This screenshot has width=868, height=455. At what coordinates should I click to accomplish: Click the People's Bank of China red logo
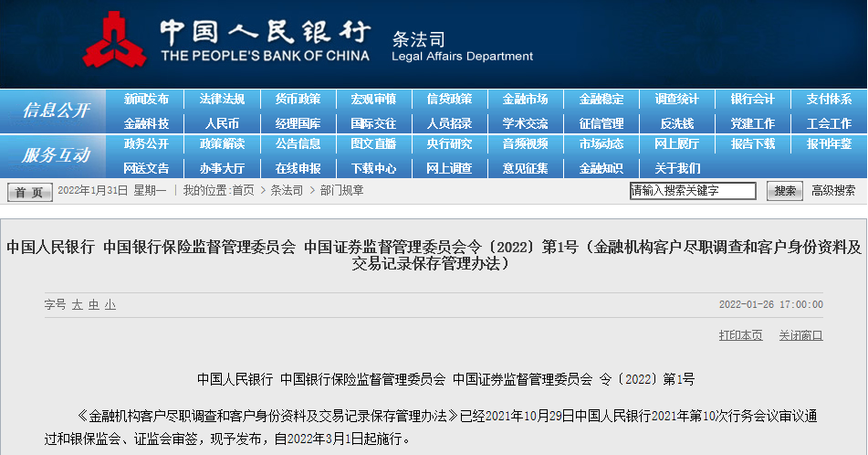115,40
